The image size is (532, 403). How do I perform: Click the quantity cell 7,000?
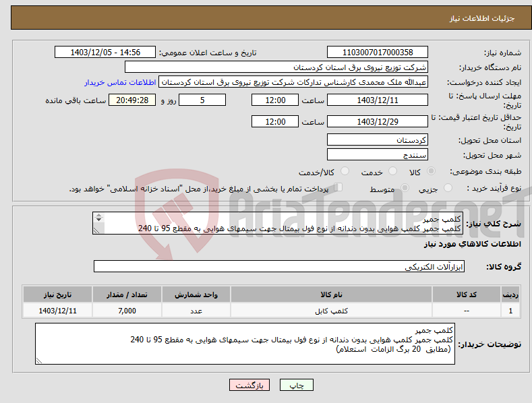(127, 311)
